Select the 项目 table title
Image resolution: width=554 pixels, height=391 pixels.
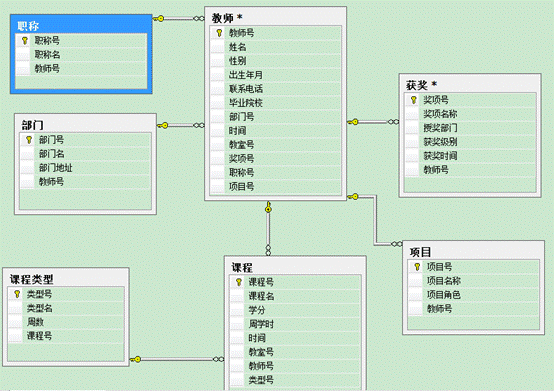[420, 252]
